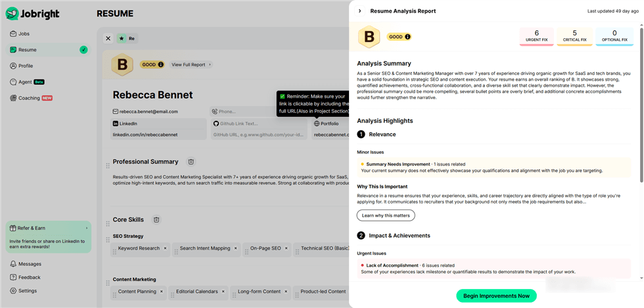The width and height of the screenshot is (644, 308).
Task: Click the Feedback icon in sidebar
Action: [13, 277]
